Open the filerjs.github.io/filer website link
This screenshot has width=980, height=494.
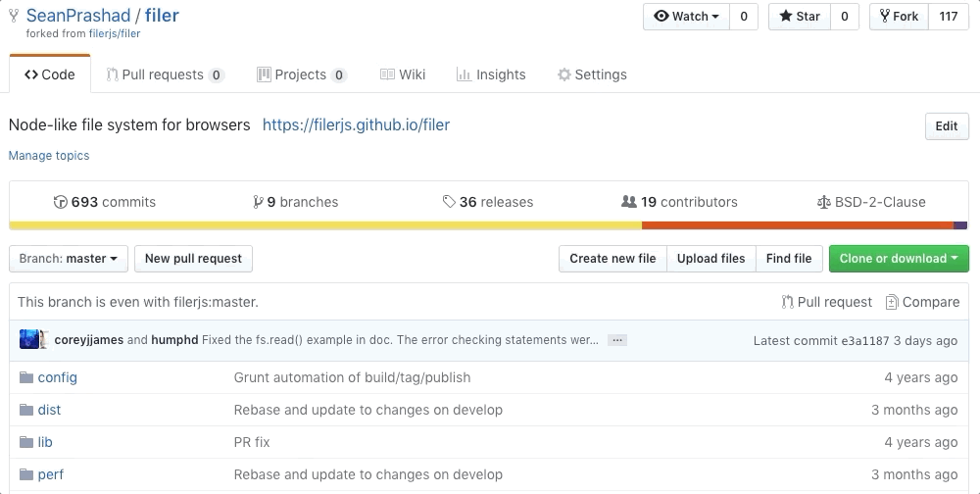coord(357,125)
